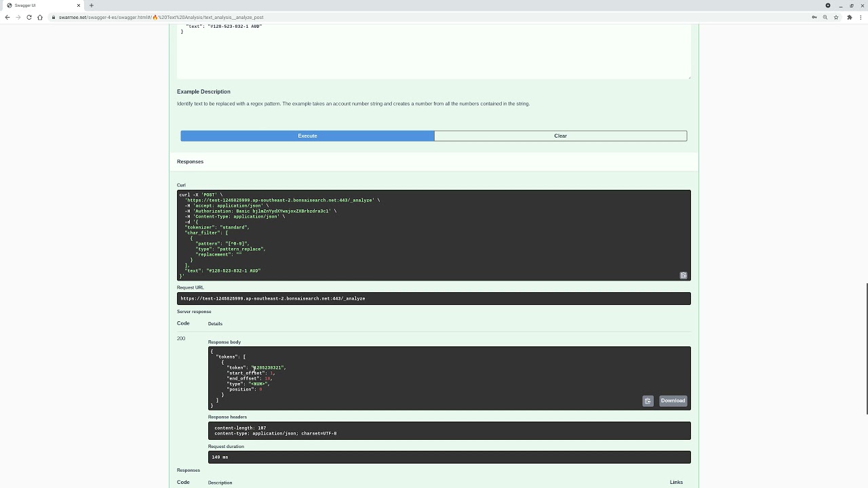Click the "type": "<NUM>" response line

248,384
